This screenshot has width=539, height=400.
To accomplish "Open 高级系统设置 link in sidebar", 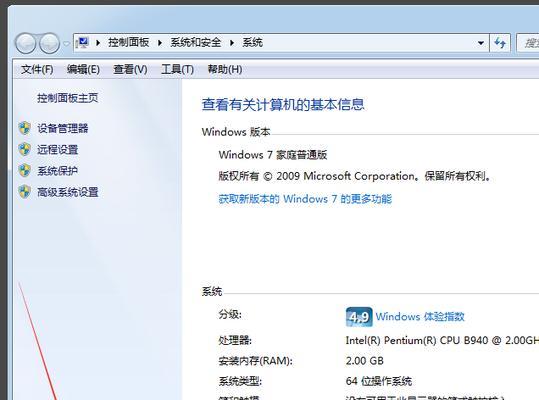I will 68,192.
